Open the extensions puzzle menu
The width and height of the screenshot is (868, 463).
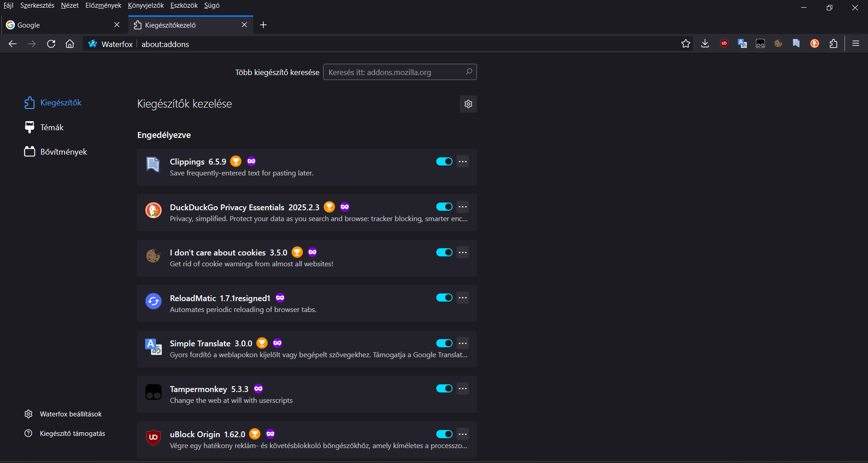(x=833, y=43)
